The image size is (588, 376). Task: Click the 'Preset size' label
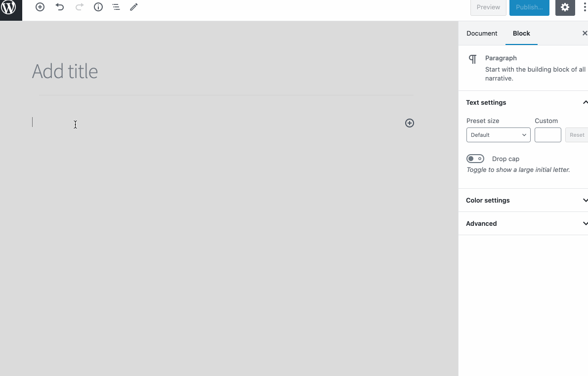(483, 121)
